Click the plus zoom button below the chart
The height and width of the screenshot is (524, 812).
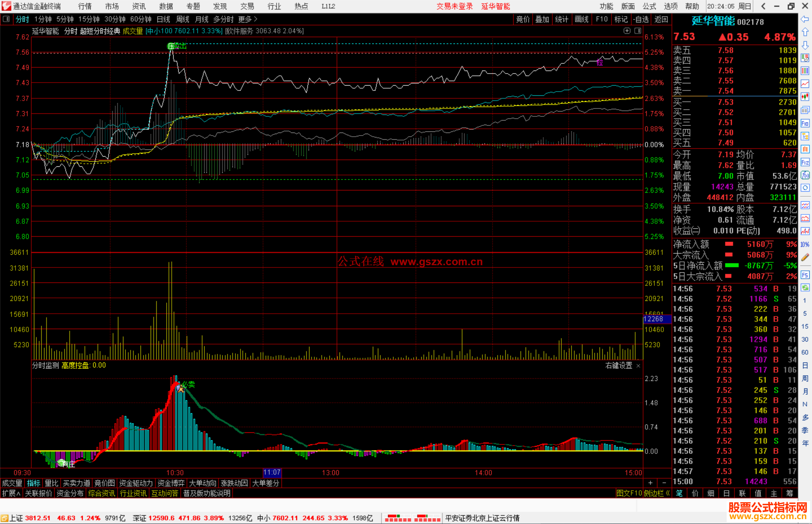(x=650, y=483)
